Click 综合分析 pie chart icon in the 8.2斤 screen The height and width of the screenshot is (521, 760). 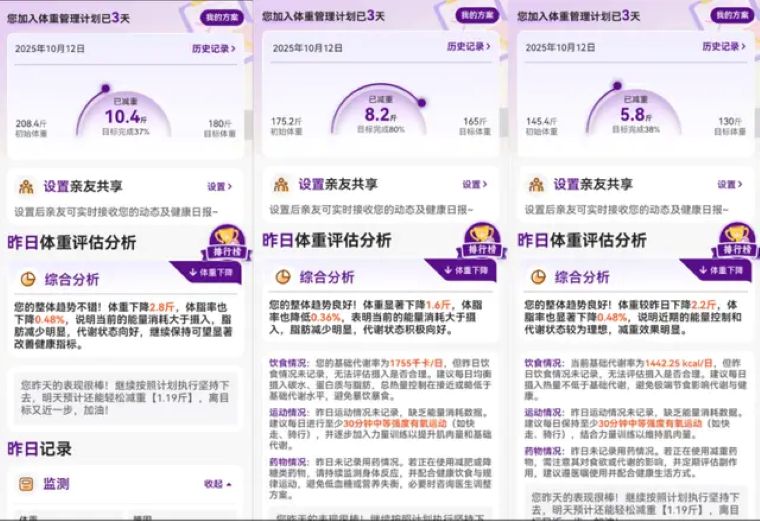(x=282, y=277)
